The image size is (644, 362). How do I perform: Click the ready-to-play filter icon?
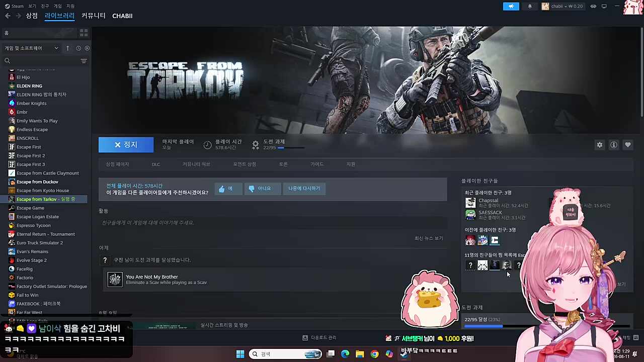[x=87, y=48]
